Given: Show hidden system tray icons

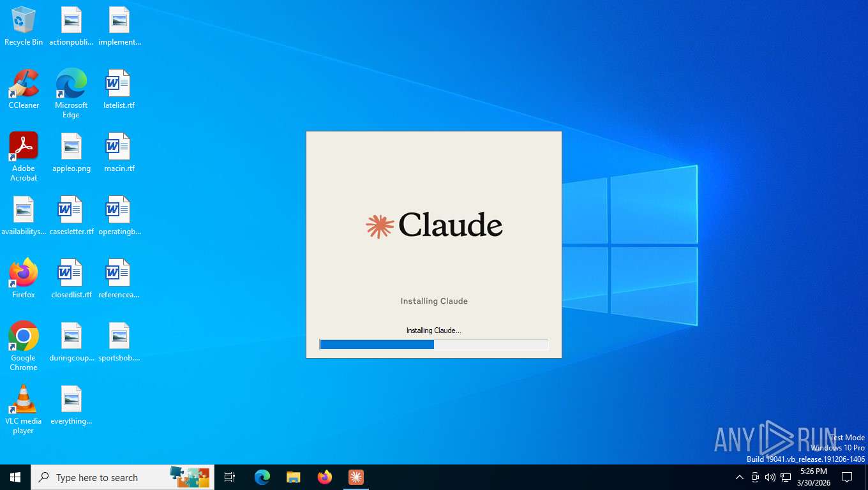Looking at the screenshot, I should (740, 477).
